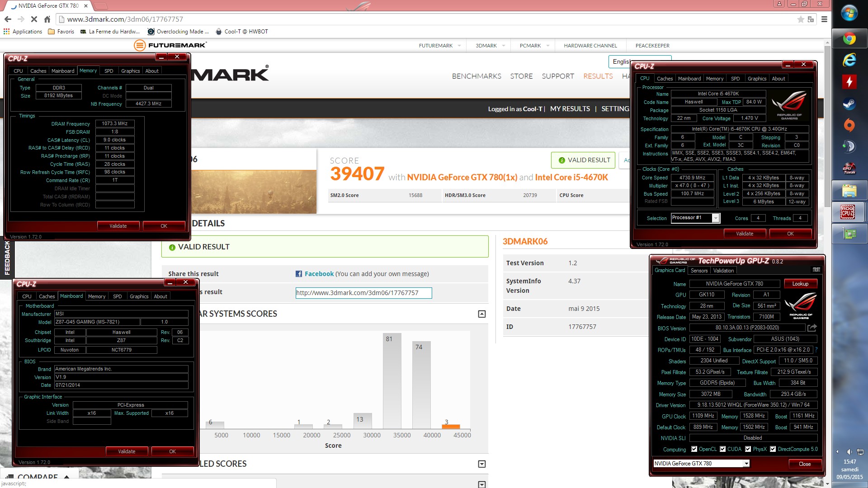Image resolution: width=868 pixels, height=488 pixels.
Task: Click the Facebook share icon
Action: pos(299,274)
